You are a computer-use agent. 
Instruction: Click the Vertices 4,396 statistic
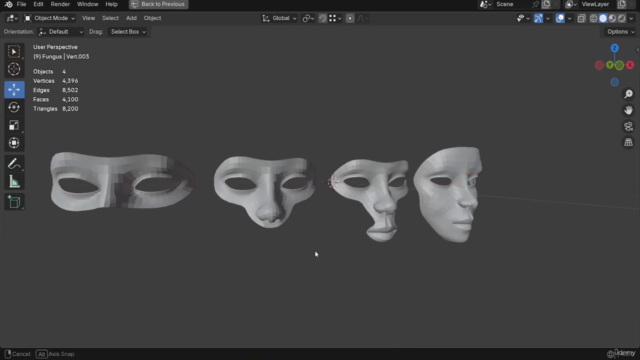[x=56, y=81]
